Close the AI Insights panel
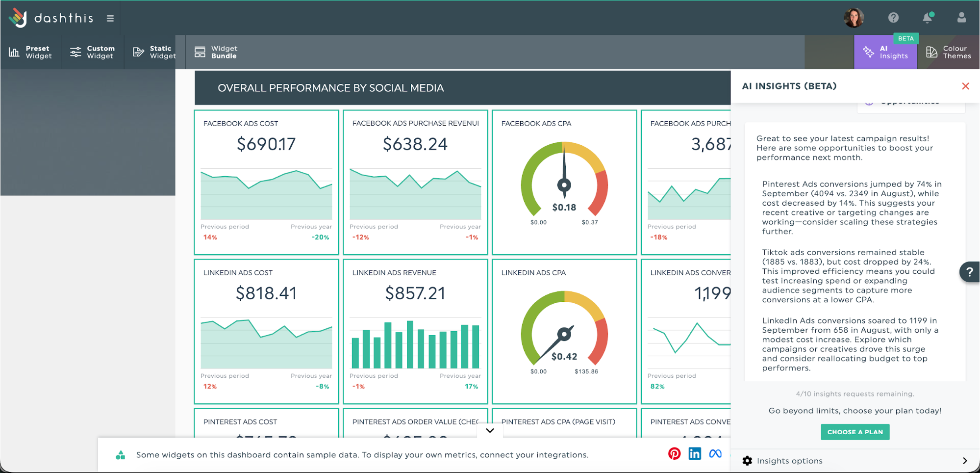The height and width of the screenshot is (473, 980). pyautogui.click(x=965, y=86)
